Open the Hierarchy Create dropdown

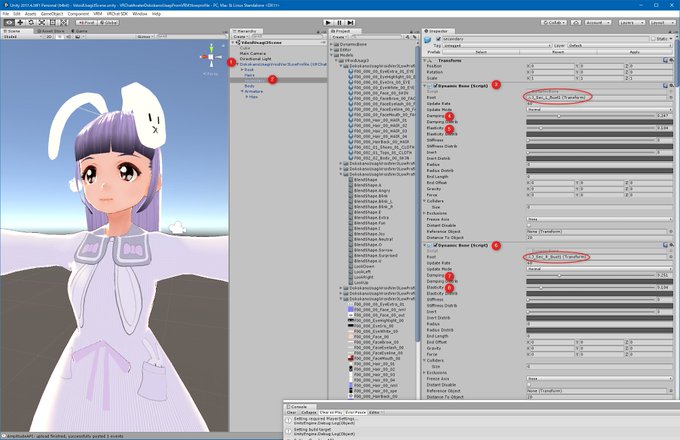240,37
